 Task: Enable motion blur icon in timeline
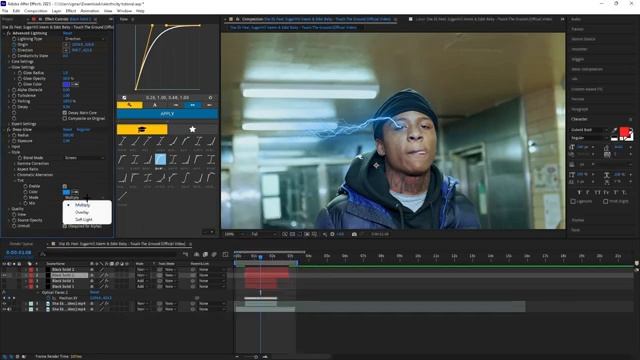coord(214,254)
